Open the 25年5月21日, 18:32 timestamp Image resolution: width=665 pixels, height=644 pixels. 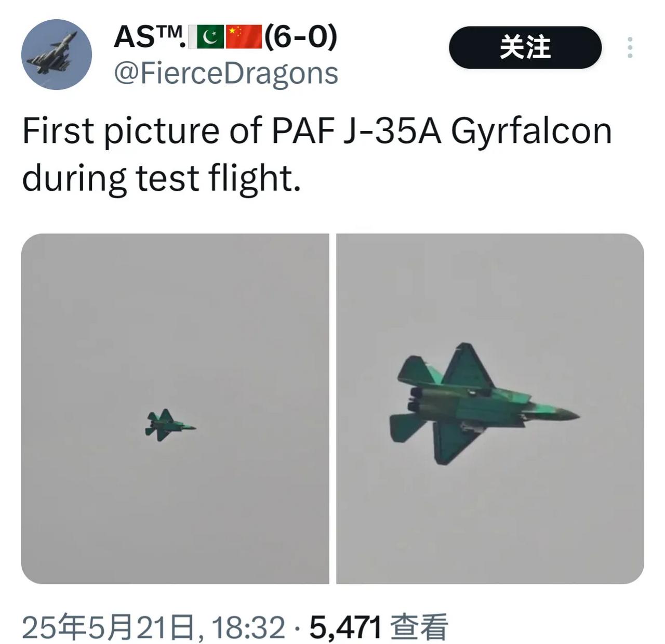154,627
